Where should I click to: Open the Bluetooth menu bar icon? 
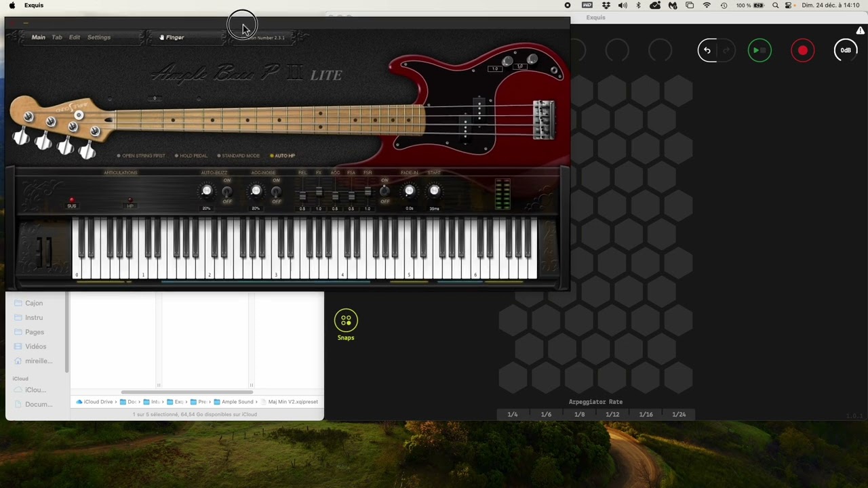(639, 5)
